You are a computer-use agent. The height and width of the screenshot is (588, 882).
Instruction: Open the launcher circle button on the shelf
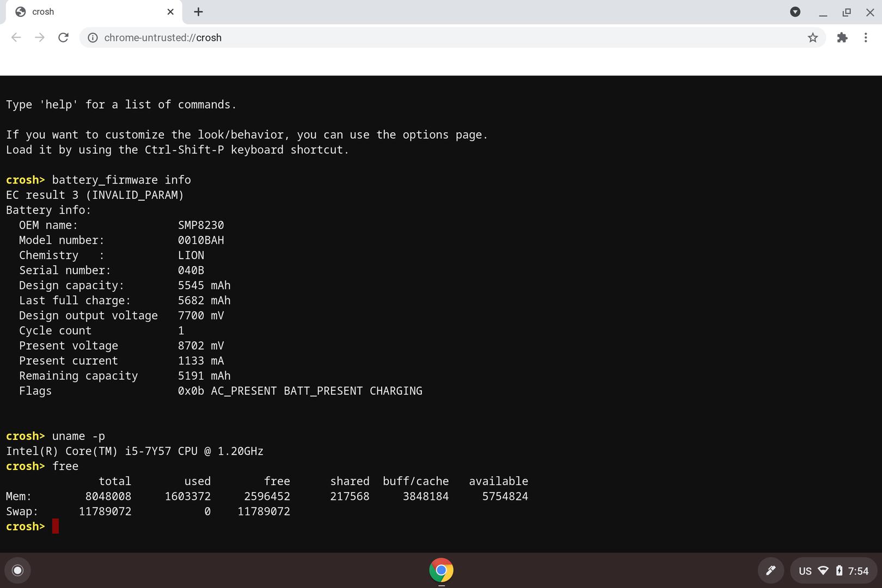pyautogui.click(x=17, y=570)
